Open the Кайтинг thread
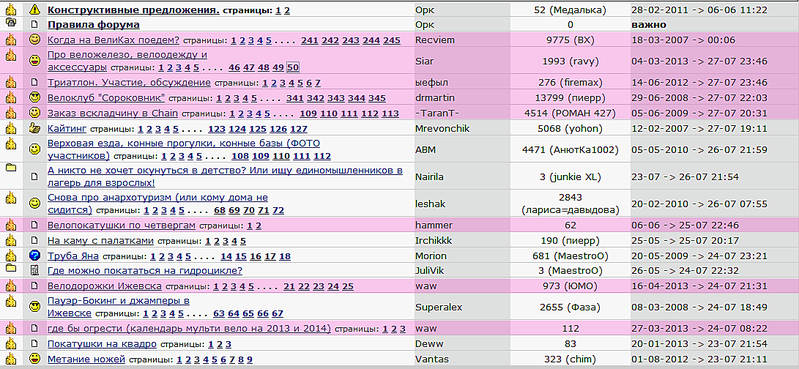Screen dimensions: 799x369 [67, 128]
